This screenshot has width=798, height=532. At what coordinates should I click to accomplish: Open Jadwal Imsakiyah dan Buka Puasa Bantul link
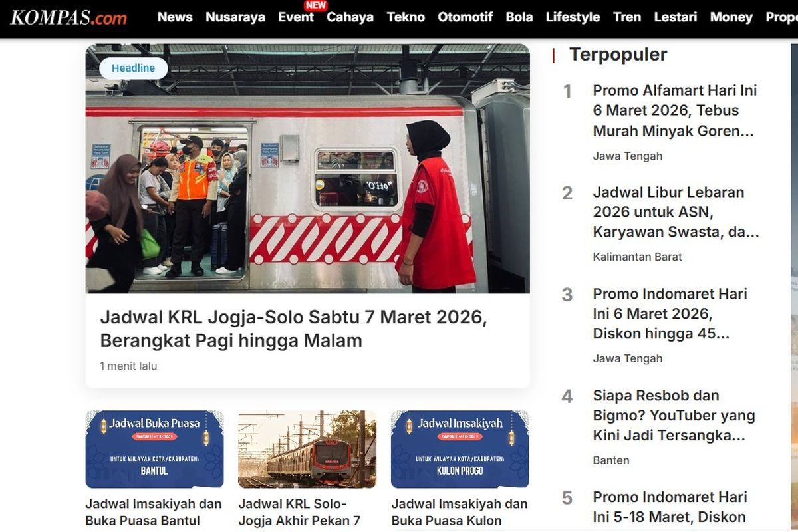(154, 513)
